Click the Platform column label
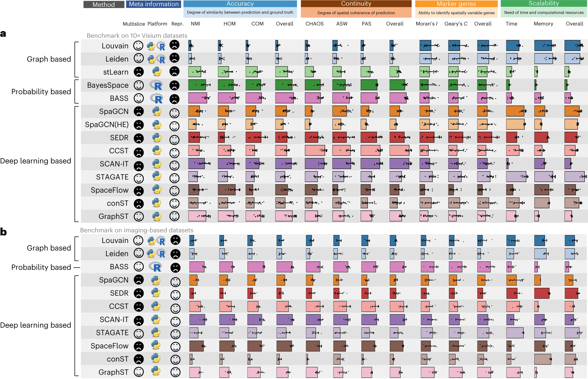Image resolution: width=588 pixels, height=379 pixels. [157, 24]
